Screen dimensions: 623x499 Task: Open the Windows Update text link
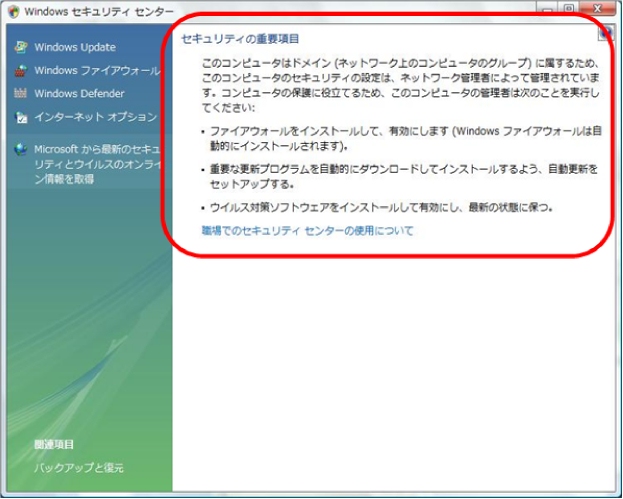coord(75,47)
